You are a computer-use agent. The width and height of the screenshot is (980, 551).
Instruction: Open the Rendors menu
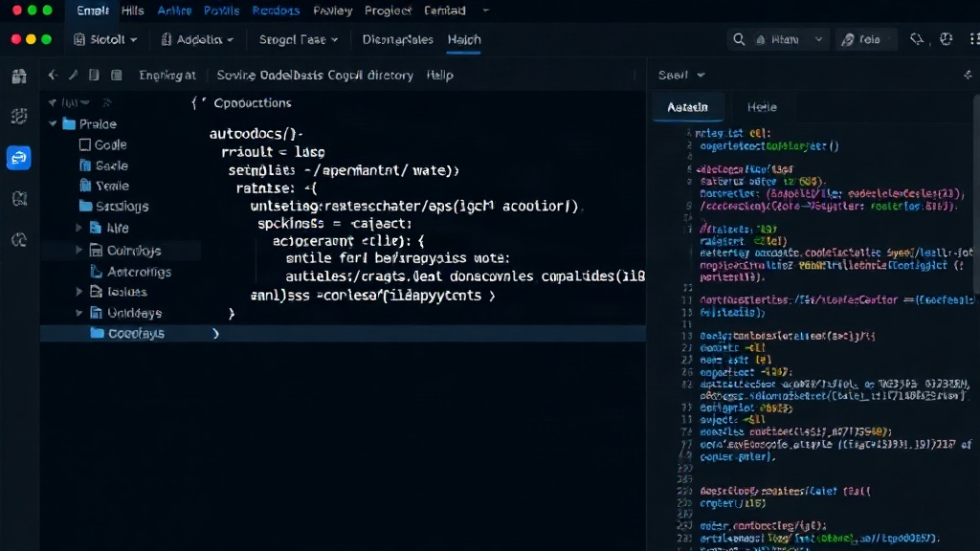[276, 11]
